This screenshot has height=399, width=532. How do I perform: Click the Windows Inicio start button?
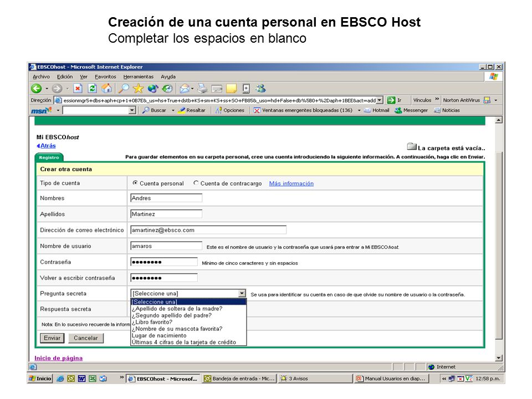click(x=40, y=378)
